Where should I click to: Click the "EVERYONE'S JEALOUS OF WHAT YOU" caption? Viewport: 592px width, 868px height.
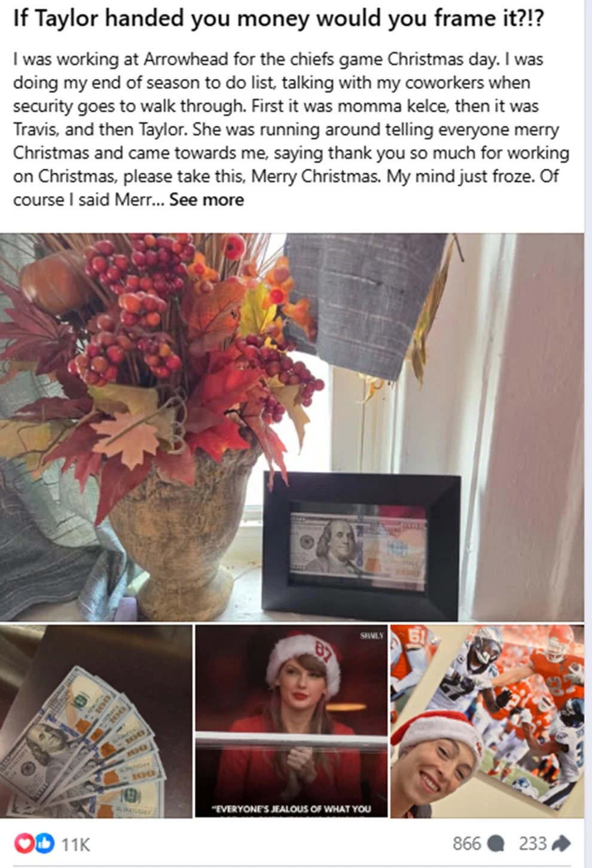(x=292, y=809)
